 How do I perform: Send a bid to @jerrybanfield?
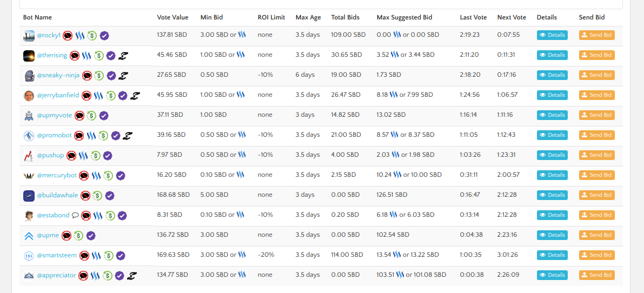click(596, 95)
